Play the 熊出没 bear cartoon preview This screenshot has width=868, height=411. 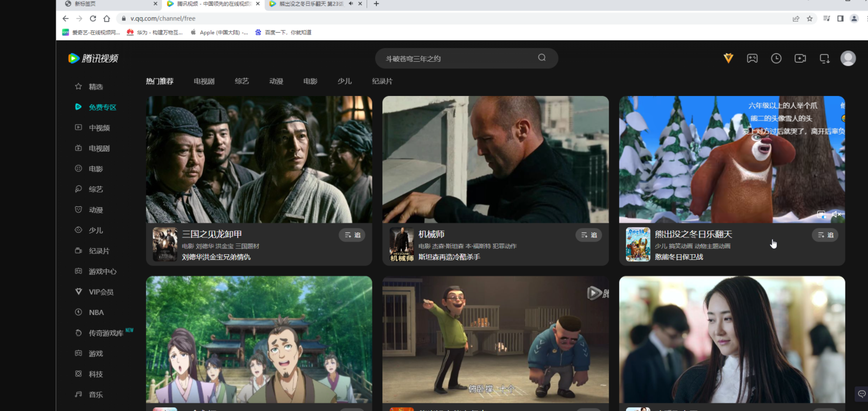coord(732,159)
